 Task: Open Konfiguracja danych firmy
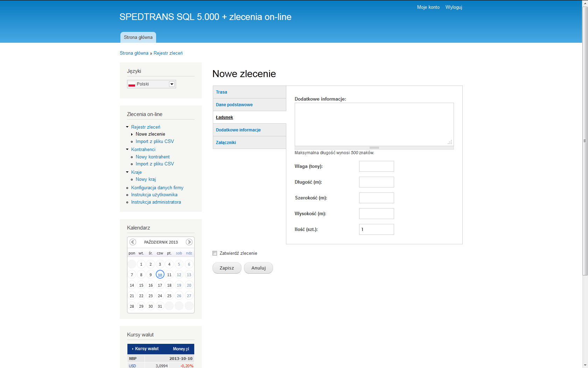coord(157,188)
